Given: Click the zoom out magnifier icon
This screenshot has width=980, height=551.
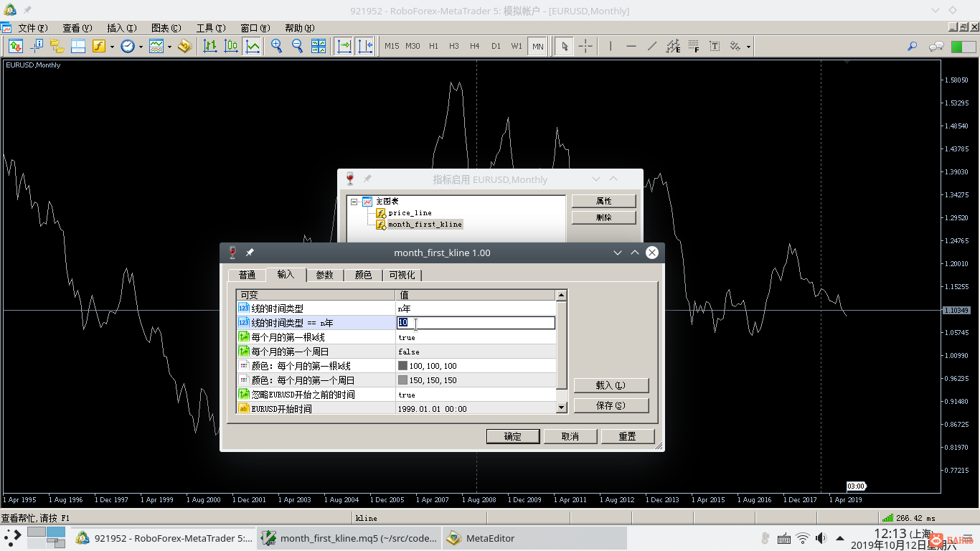Looking at the screenshot, I should (x=297, y=46).
